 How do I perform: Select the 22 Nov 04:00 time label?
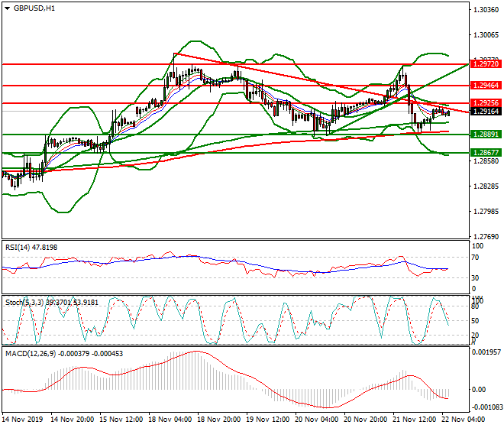[x=464, y=420]
